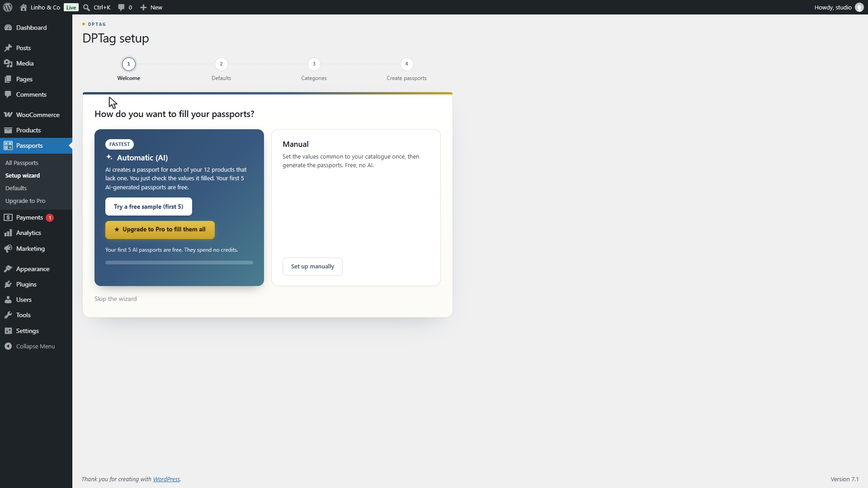Open the Passports menu
868x488 pixels.
click(x=36, y=145)
